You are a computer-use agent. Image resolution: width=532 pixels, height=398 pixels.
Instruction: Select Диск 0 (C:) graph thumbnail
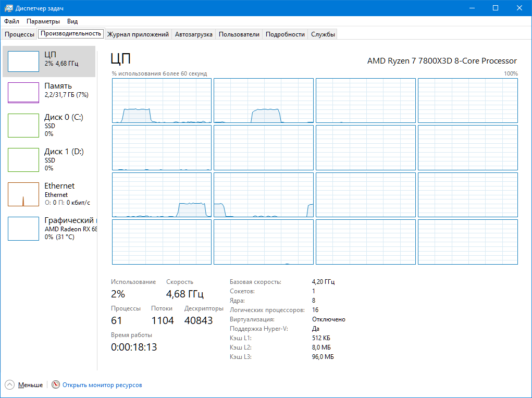23,126
